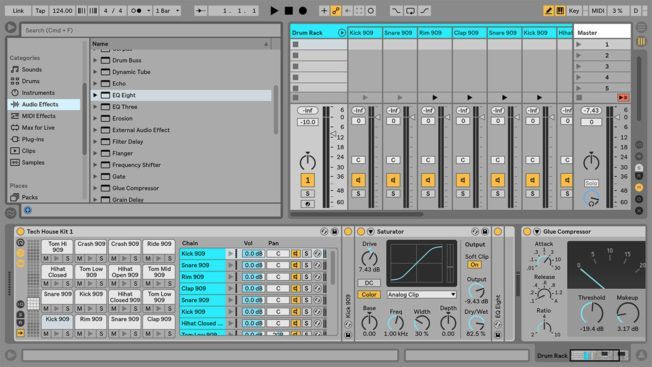652x367 pixels.
Task: Open Key Map Mode
Action: pyautogui.click(x=574, y=11)
